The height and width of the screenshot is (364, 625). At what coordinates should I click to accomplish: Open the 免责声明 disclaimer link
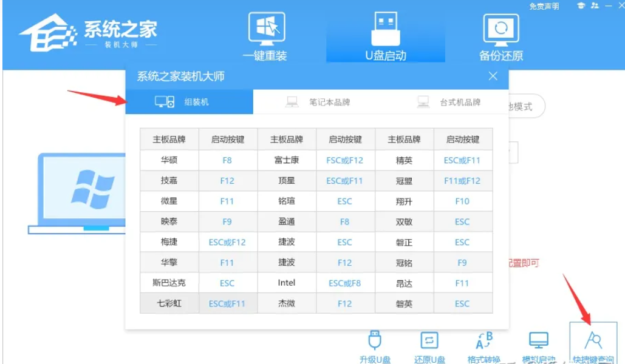point(544,7)
